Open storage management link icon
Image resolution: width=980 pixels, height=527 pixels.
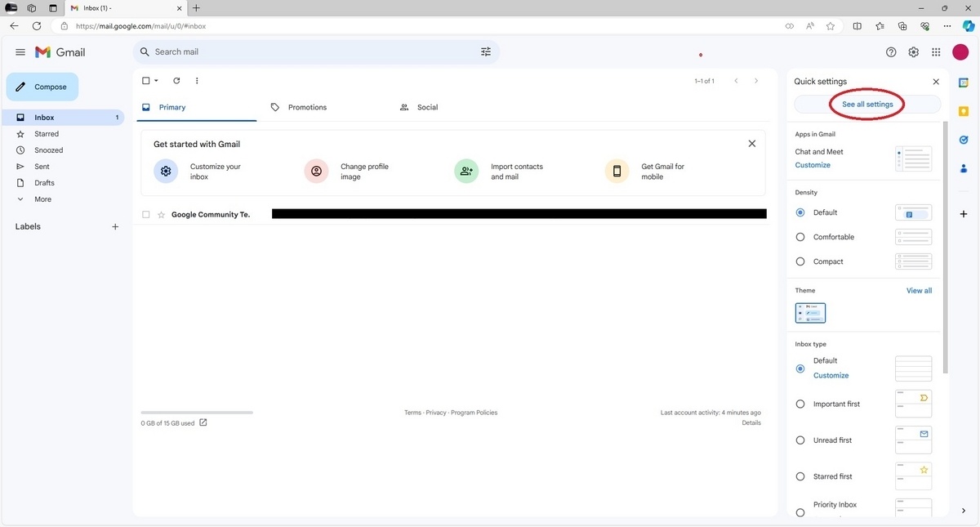[x=203, y=422]
